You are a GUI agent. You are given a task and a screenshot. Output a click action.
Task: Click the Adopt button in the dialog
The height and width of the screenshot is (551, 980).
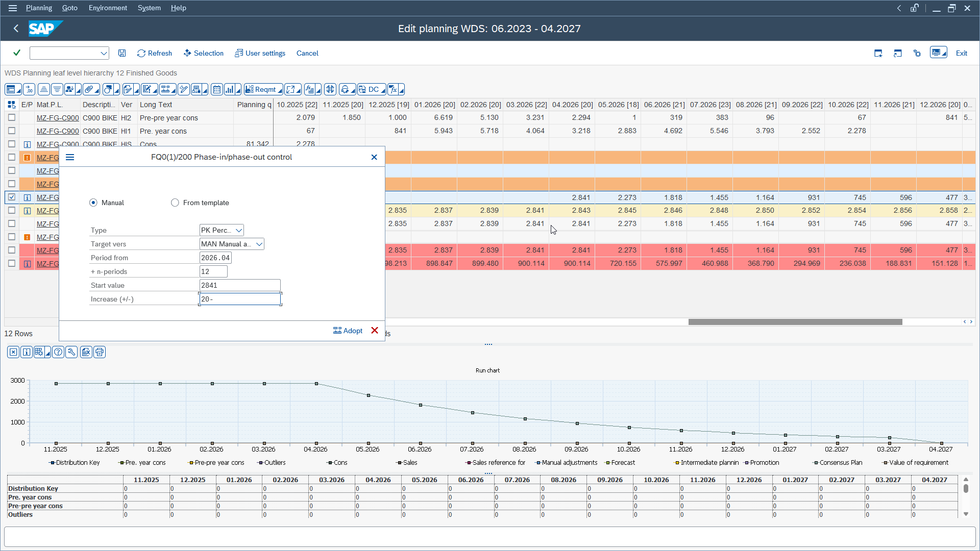pyautogui.click(x=348, y=330)
